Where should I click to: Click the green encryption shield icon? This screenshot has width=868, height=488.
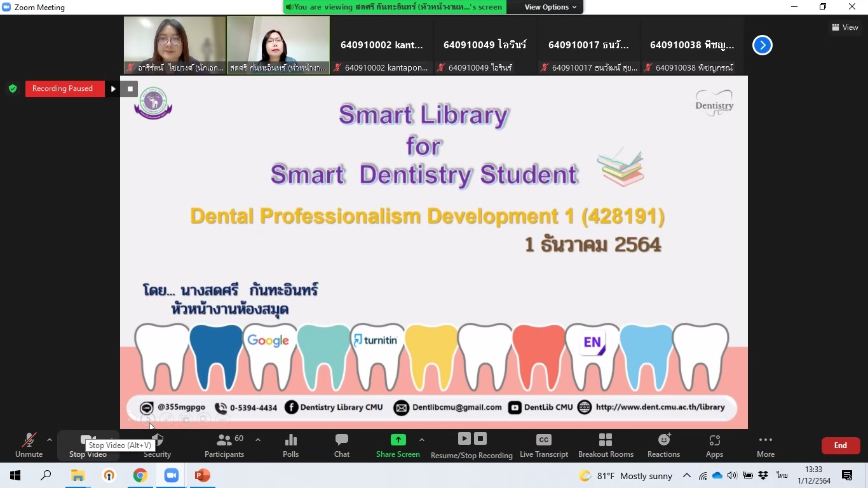click(x=13, y=89)
